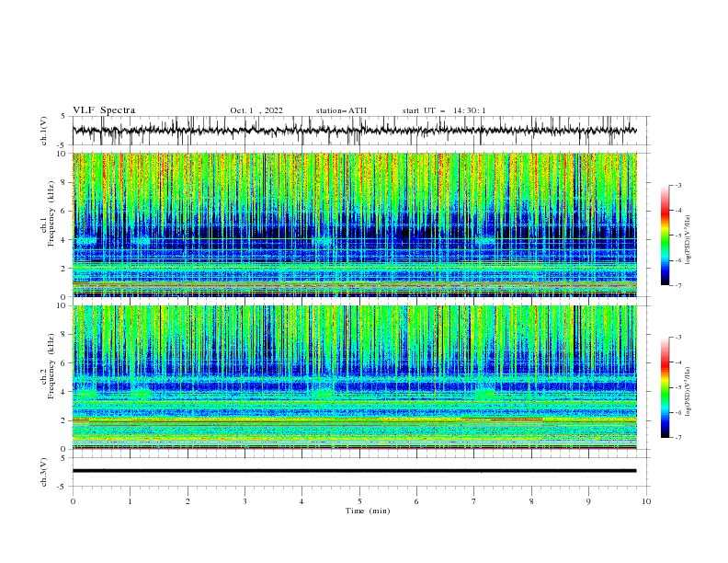This screenshot has width=728, height=563.
Task: Click the "-7" label on ch.1 color scale
Action: (x=678, y=285)
